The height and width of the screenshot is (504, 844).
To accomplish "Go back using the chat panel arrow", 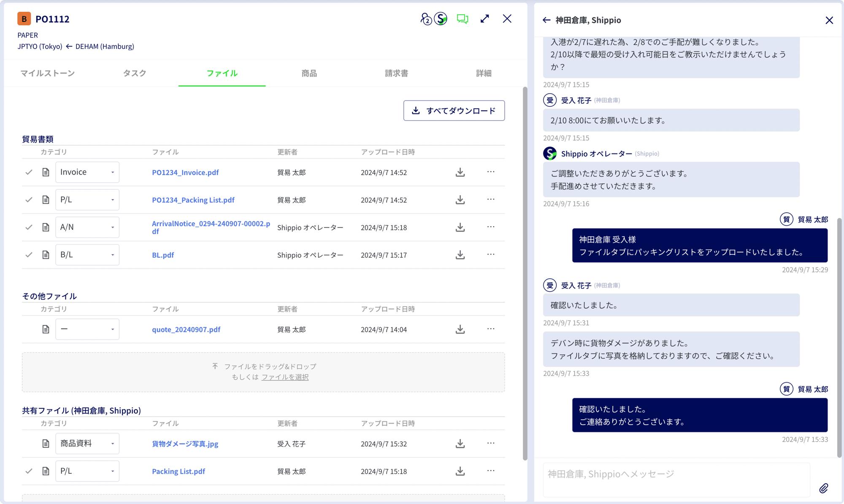I will click(546, 20).
